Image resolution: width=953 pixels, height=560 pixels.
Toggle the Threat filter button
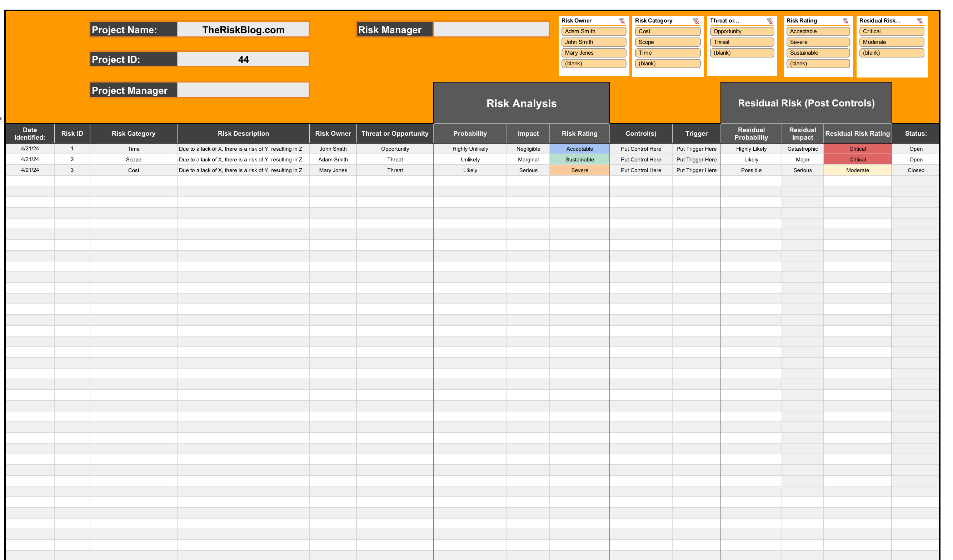[x=742, y=42]
